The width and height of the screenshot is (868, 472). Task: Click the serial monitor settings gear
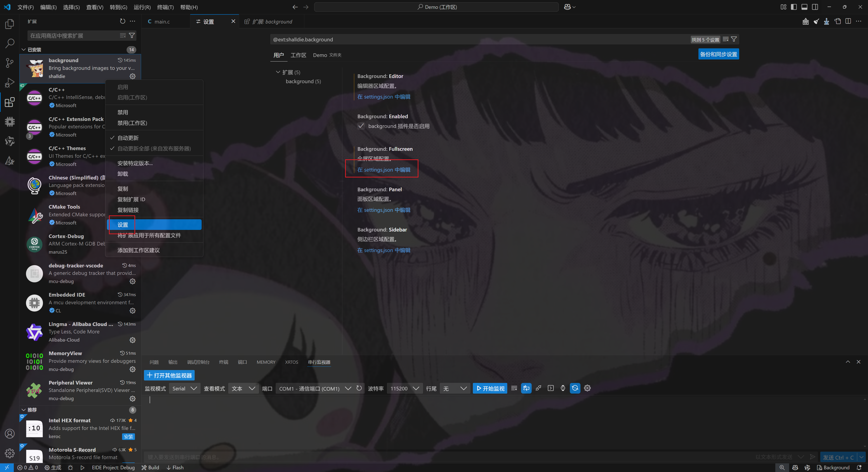[x=587, y=388]
